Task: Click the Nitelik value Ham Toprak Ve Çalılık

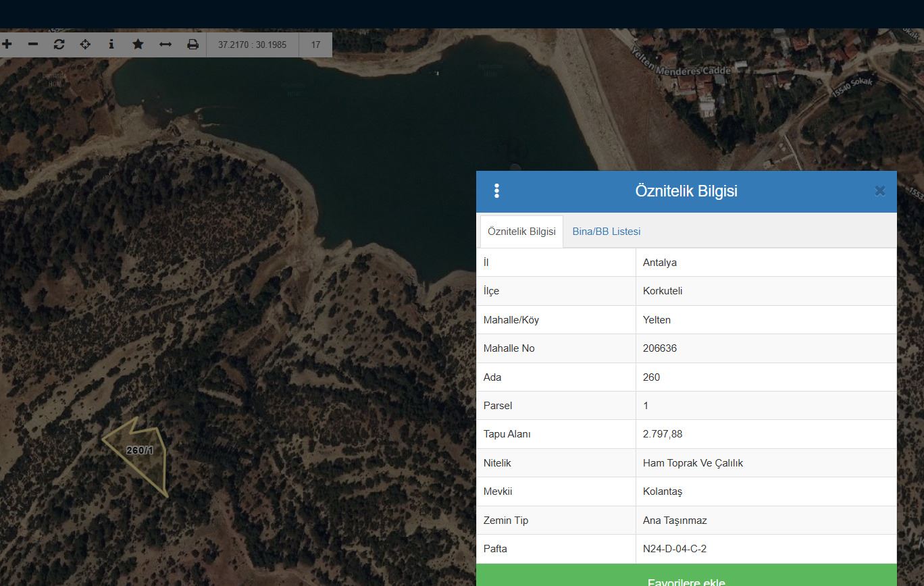Action: click(692, 463)
